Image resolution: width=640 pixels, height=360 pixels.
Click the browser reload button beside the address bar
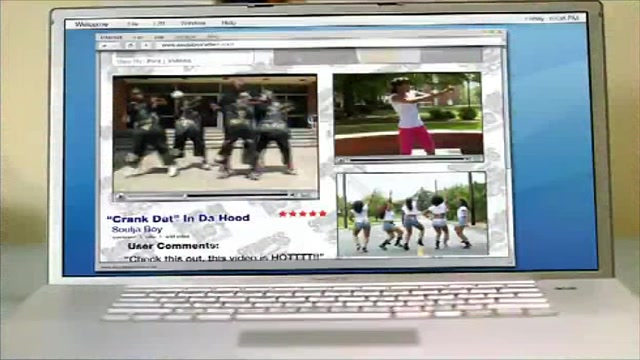coord(131,46)
